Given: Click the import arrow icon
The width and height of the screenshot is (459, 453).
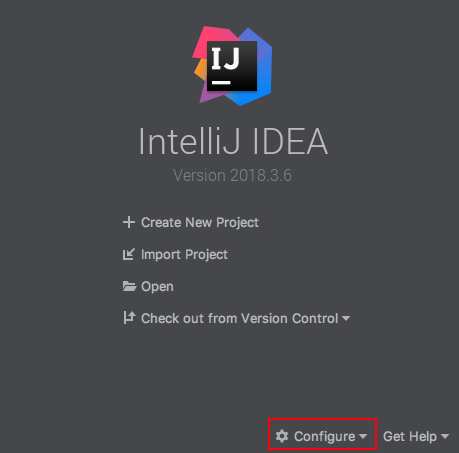Looking at the screenshot, I should tap(129, 254).
